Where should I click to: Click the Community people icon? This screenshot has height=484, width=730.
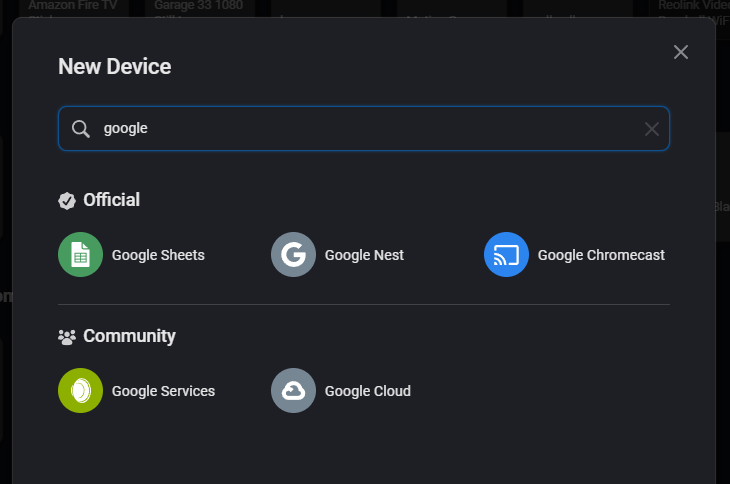(67, 337)
